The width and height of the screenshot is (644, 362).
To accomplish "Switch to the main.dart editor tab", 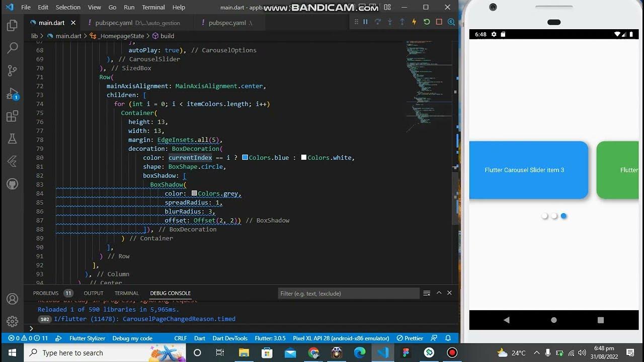I will coord(51,23).
